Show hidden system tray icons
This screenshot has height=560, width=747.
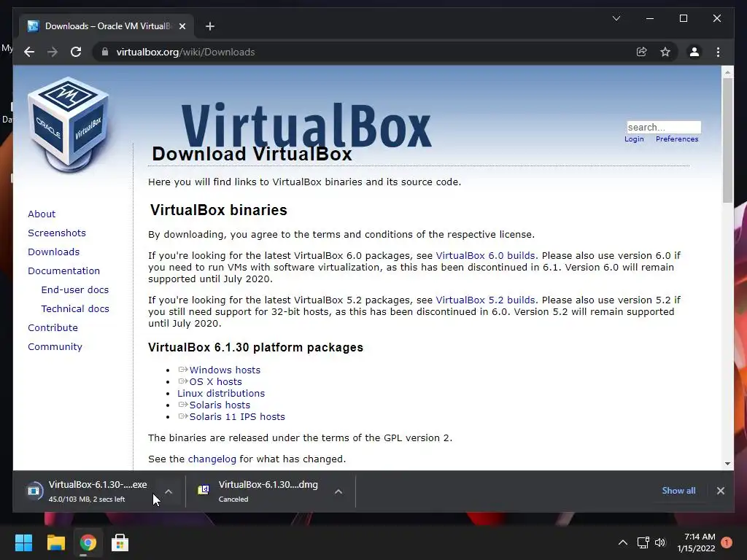tap(623, 542)
